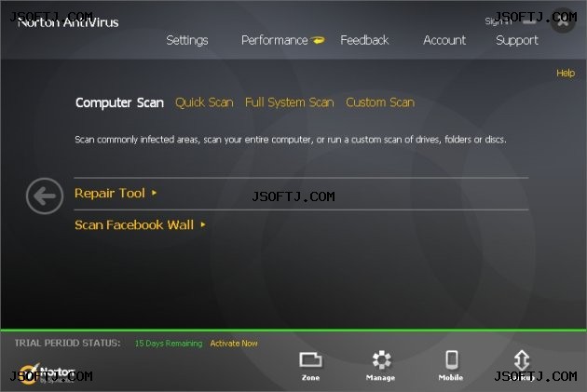Open the Feedback menu item
587x392 pixels.
[x=364, y=40]
